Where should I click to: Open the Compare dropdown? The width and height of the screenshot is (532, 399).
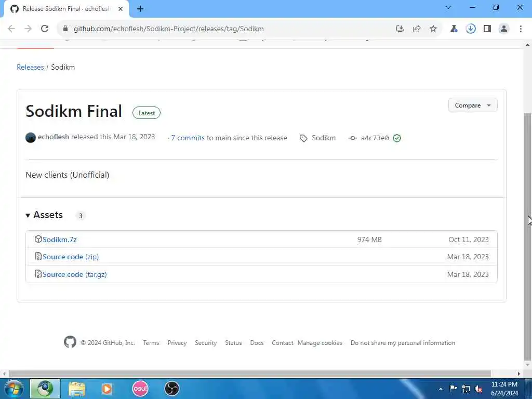click(473, 105)
